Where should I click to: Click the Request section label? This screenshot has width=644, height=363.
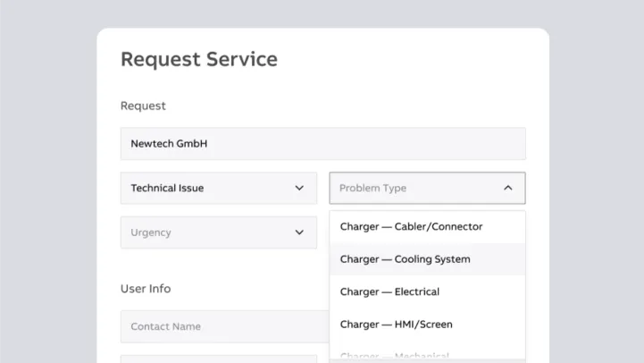(x=143, y=106)
